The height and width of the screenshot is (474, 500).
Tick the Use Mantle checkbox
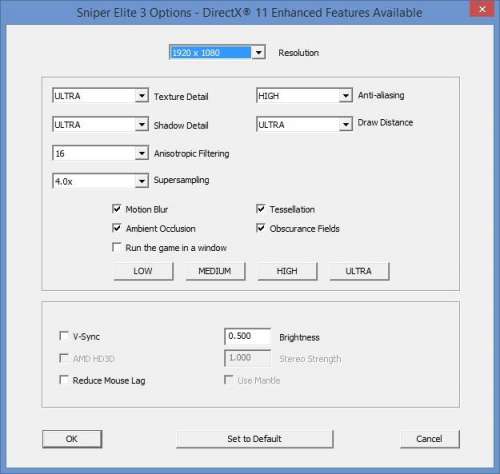(x=228, y=380)
